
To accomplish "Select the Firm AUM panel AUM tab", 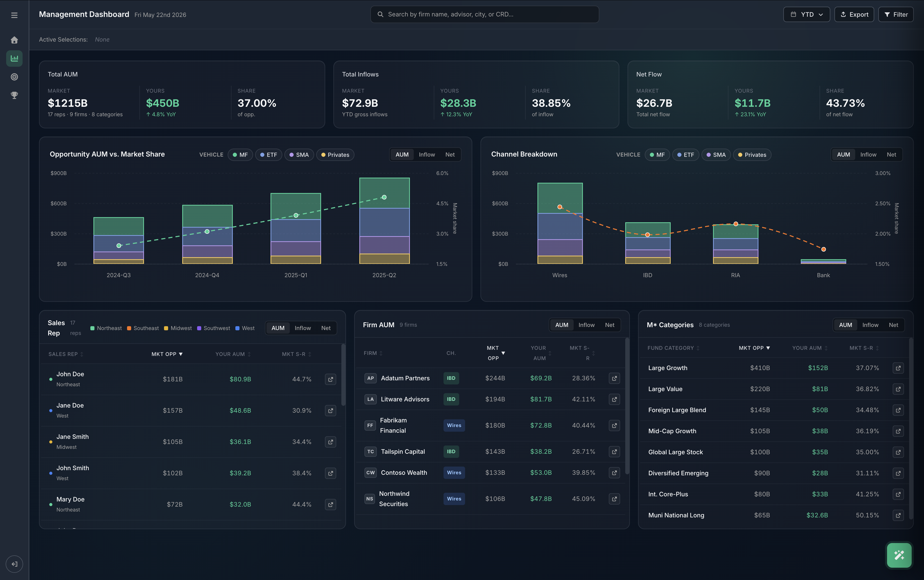I will [x=562, y=325].
